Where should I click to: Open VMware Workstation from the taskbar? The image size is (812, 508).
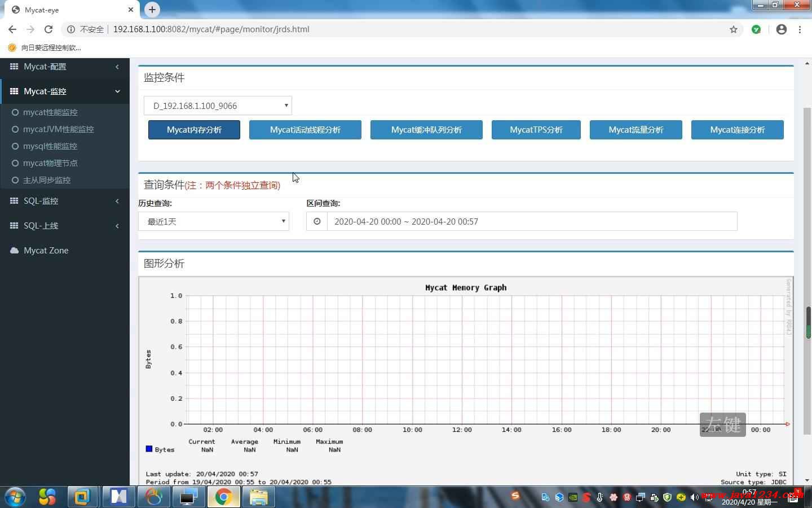click(82, 497)
